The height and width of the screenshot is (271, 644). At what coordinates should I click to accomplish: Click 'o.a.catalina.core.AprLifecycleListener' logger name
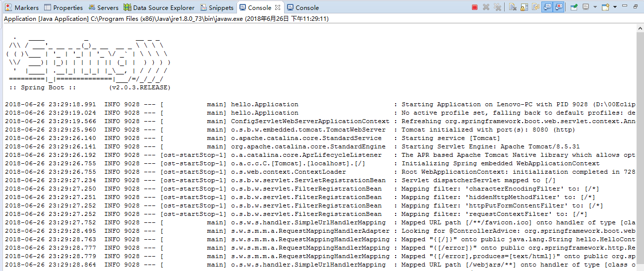[306, 155]
